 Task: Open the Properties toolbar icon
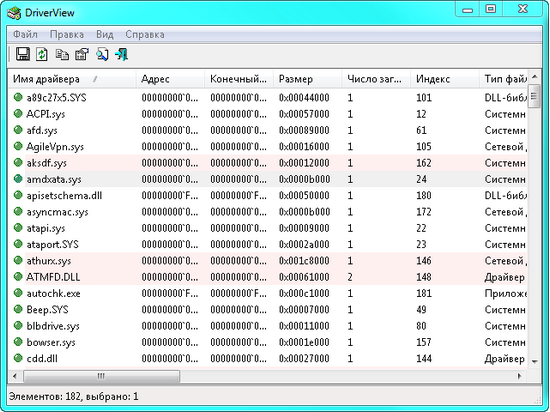click(82, 54)
